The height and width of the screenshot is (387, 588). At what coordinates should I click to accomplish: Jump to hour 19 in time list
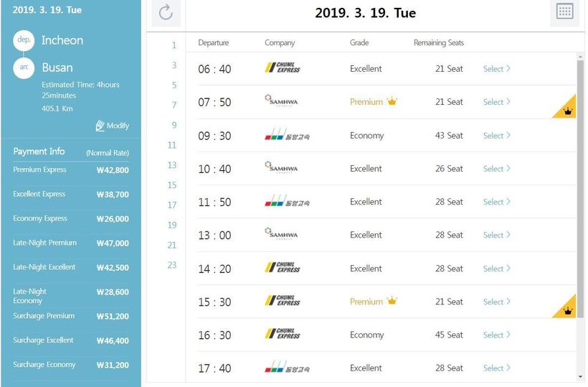pyautogui.click(x=172, y=225)
